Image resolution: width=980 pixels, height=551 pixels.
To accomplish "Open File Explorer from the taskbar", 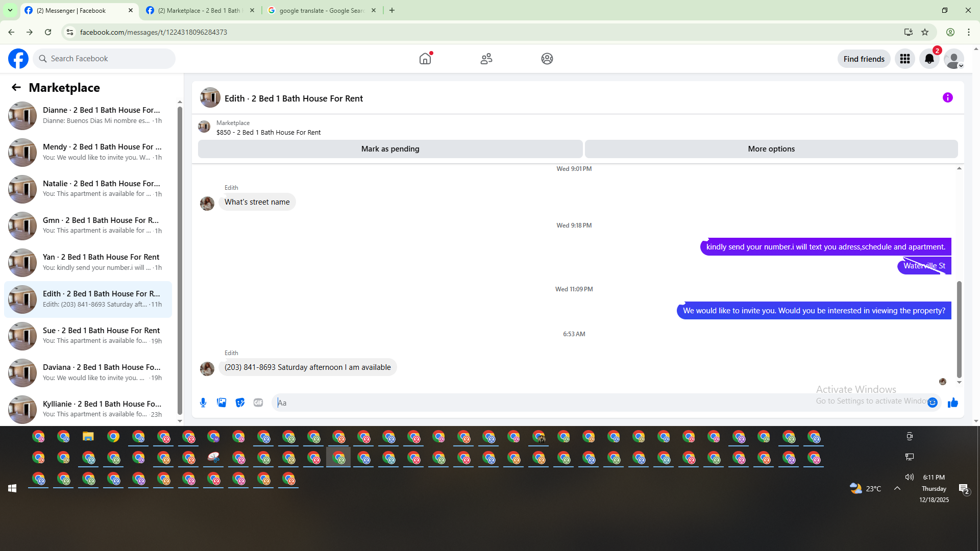I will coord(88,437).
